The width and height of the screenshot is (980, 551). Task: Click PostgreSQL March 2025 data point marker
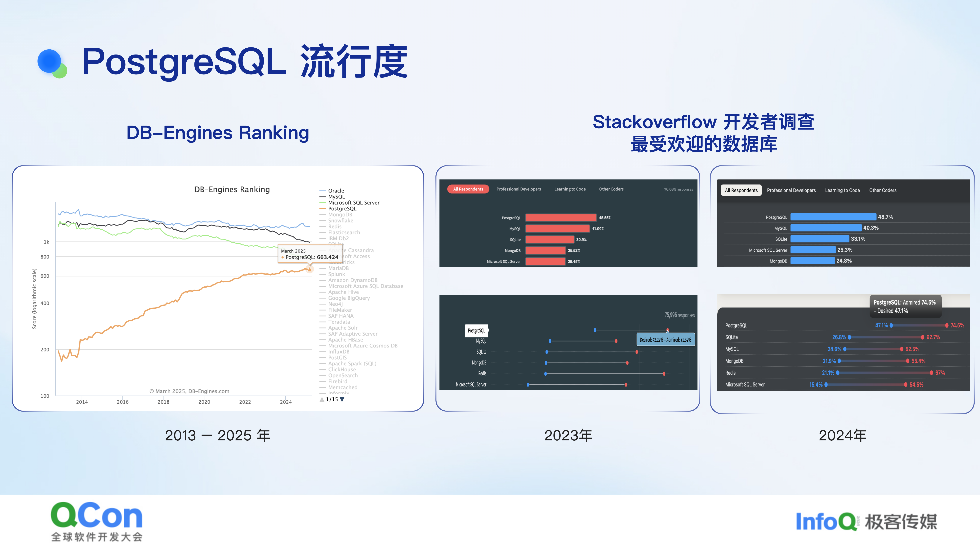pyautogui.click(x=310, y=269)
